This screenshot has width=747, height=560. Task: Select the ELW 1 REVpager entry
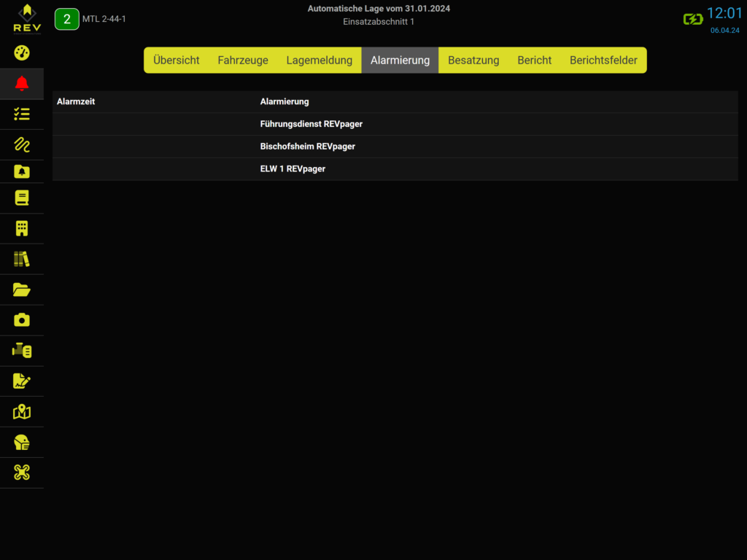[x=293, y=168]
